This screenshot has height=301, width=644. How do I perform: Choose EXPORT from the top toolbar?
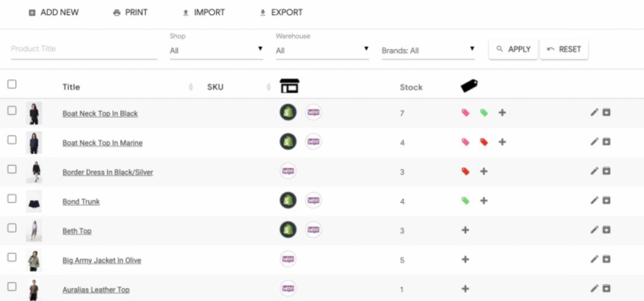pyautogui.click(x=281, y=12)
